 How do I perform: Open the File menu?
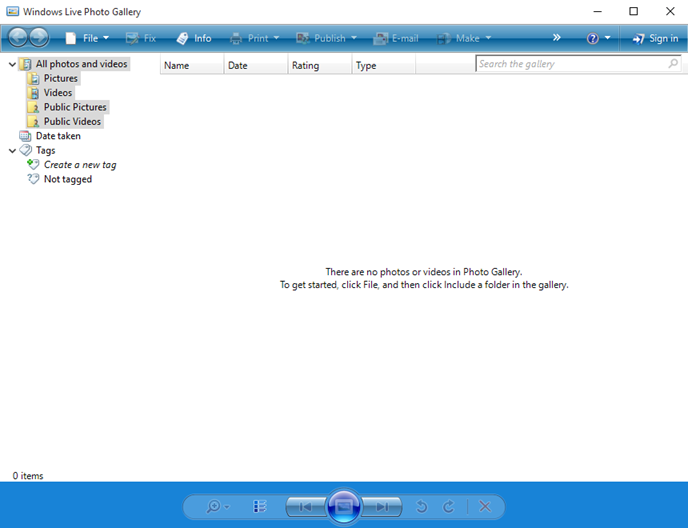[x=87, y=38]
